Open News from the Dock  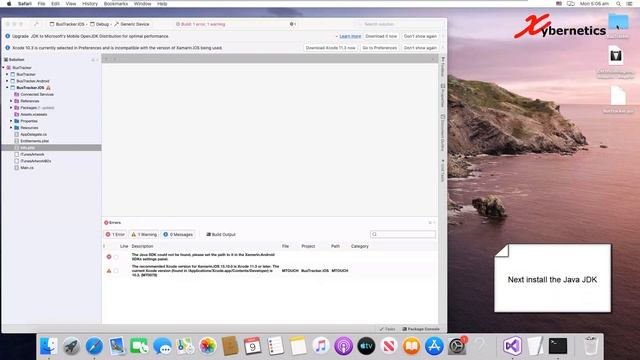[389, 346]
